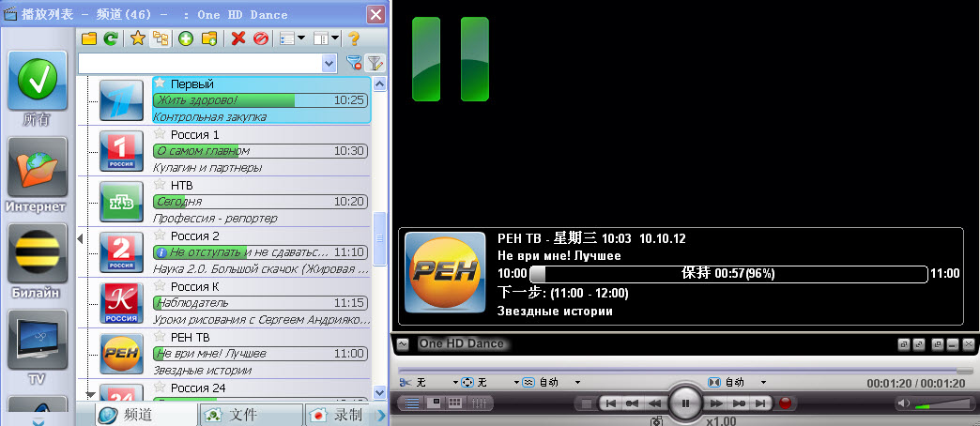The width and height of the screenshot is (980, 426).
Task: Clear the filter with funnel-minus icon
Action: (x=354, y=63)
